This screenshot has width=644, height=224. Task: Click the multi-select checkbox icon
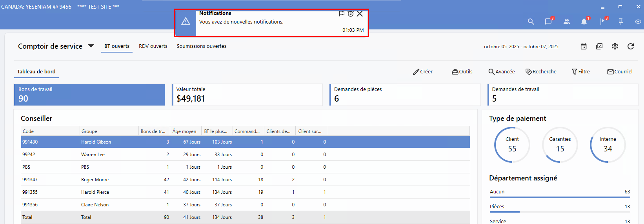[599, 46]
